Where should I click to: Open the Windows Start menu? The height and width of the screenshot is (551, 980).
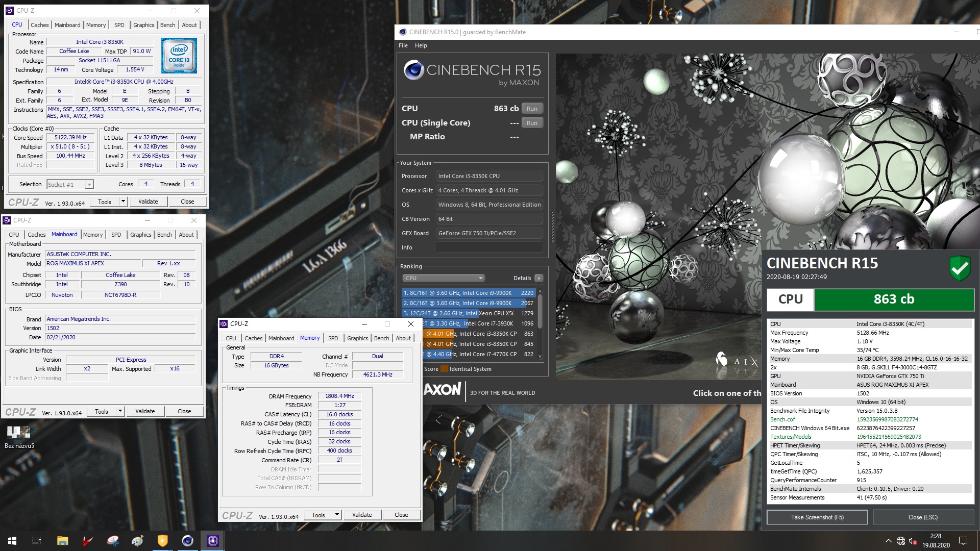coord(12,541)
